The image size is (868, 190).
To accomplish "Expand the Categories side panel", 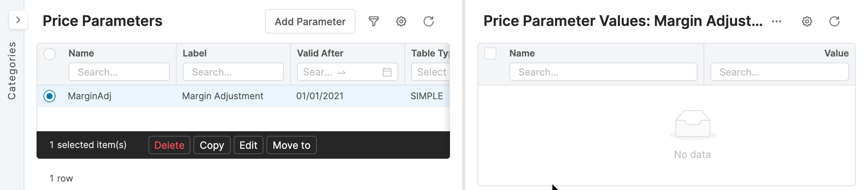I will pyautogui.click(x=18, y=20).
